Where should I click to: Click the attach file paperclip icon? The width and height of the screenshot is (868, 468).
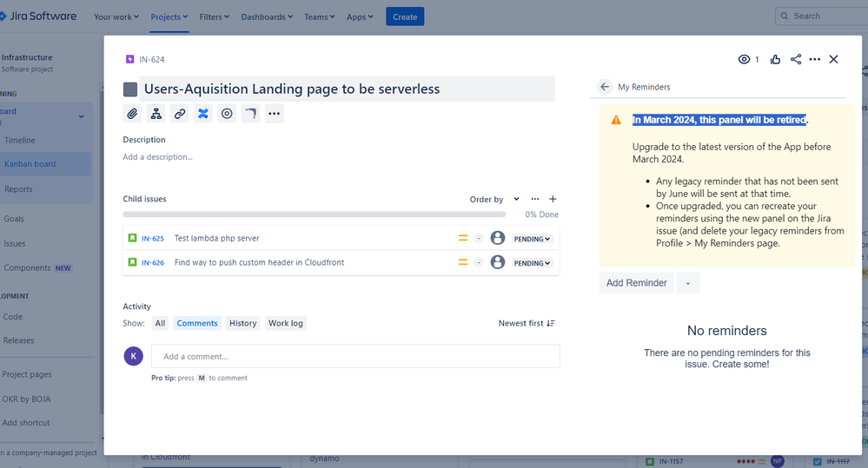coord(132,114)
